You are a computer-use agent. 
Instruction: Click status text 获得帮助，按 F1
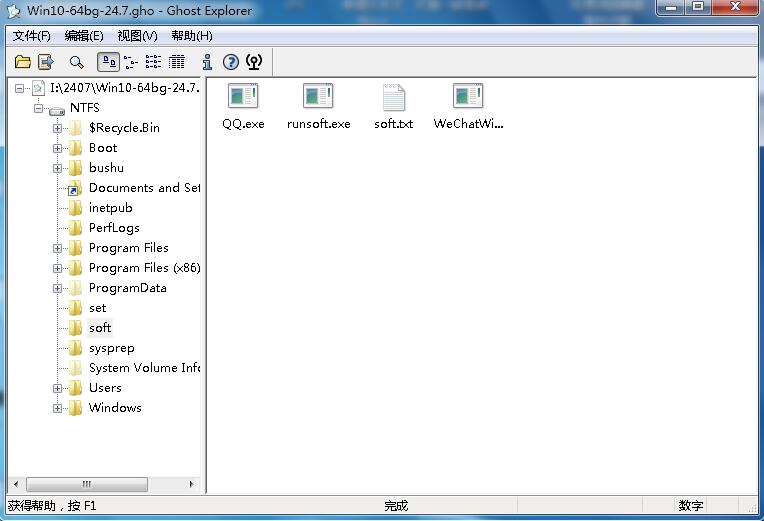(52, 506)
